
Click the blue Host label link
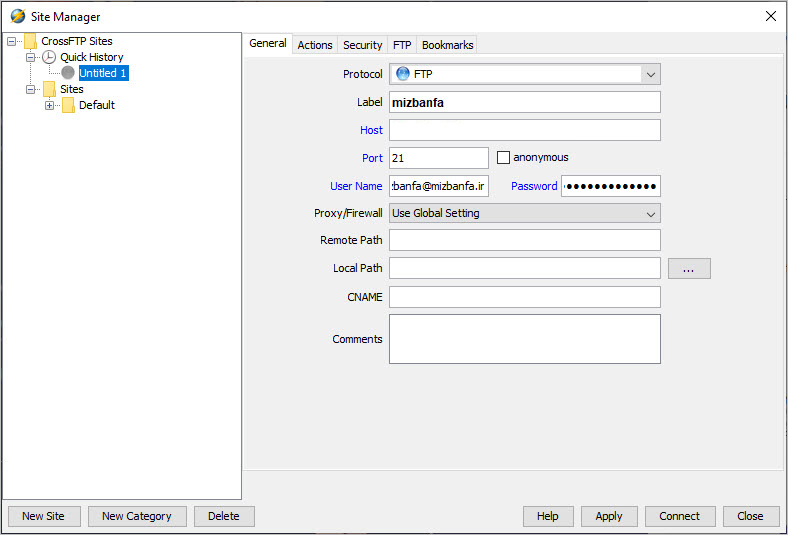coord(371,130)
